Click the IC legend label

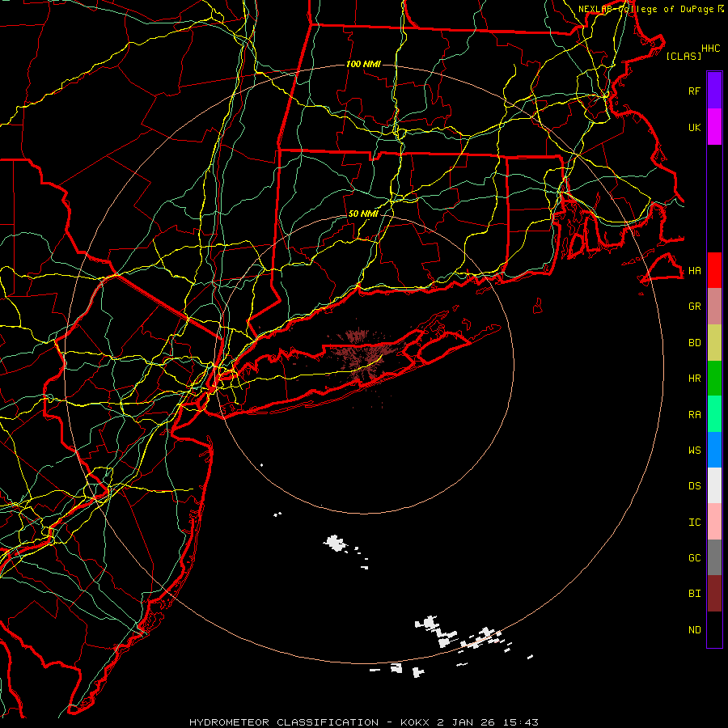click(x=694, y=523)
